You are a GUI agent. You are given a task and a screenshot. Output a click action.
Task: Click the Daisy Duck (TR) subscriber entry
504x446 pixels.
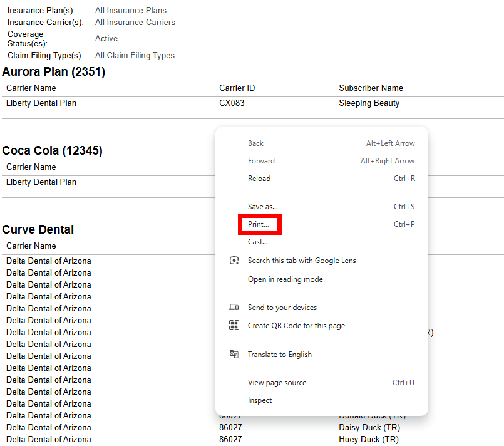(369, 427)
